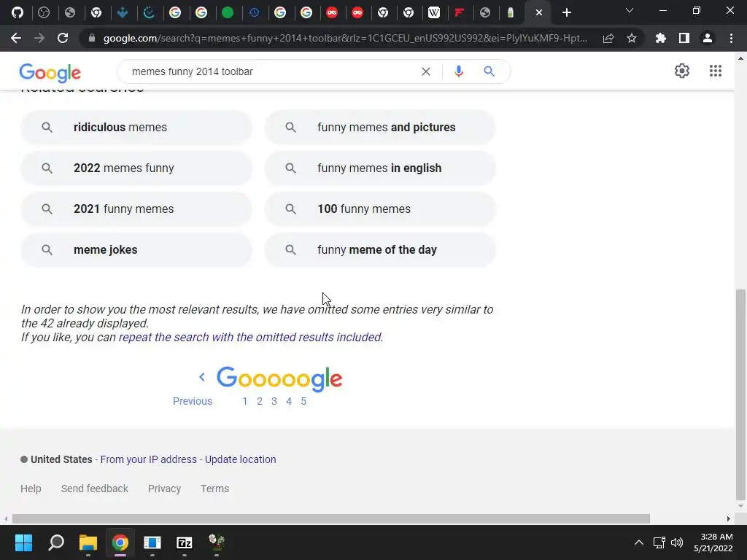Toggle the browser side panel
This screenshot has width=747, height=560.
click(x=684, y=38)
